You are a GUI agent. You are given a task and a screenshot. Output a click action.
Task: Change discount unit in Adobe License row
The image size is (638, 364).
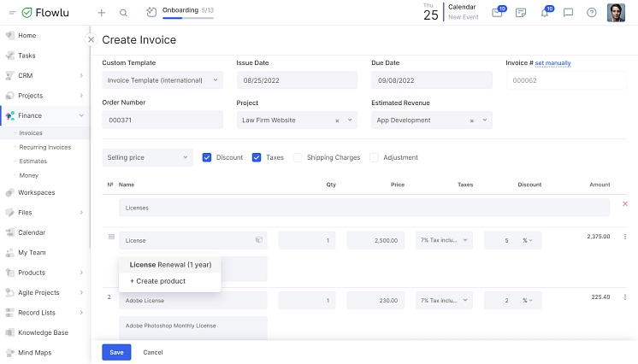[528, 301]
